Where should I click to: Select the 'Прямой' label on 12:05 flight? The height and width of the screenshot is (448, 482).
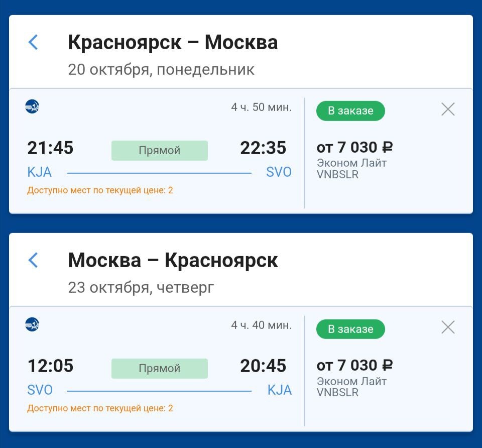[159, 368]
